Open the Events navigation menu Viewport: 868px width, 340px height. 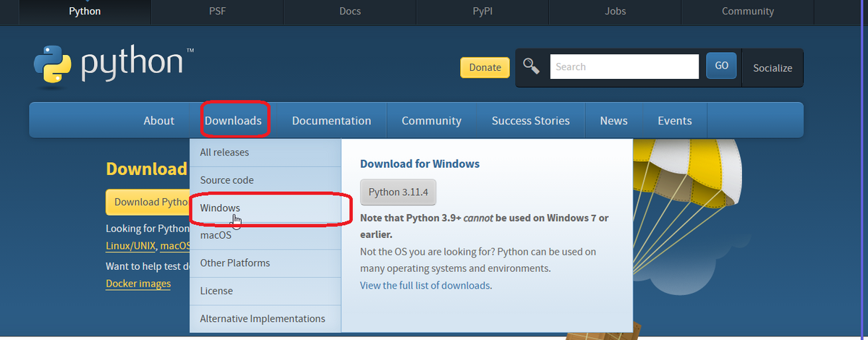674,121
